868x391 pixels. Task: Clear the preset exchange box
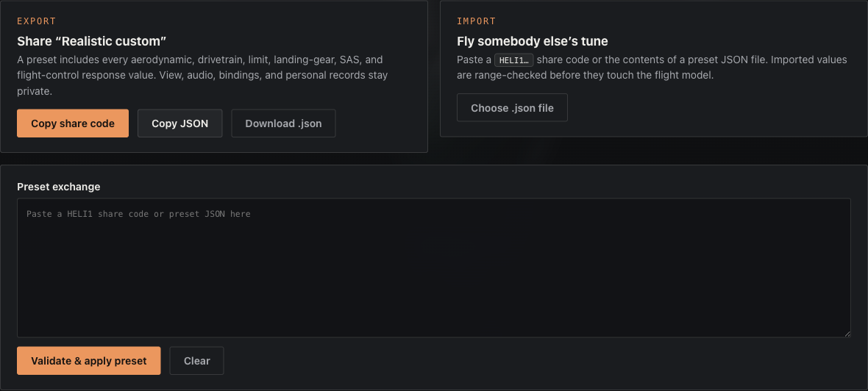(x=196, y=361)
